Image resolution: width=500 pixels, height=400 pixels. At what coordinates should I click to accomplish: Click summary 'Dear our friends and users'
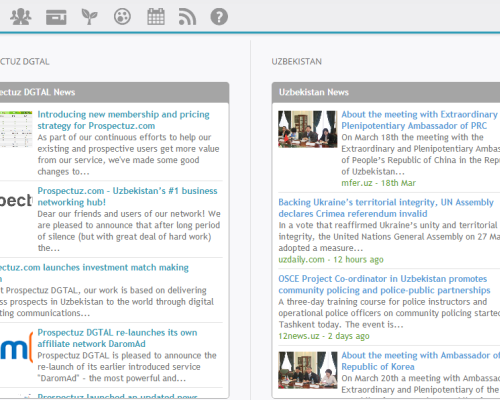pos(129,231)
